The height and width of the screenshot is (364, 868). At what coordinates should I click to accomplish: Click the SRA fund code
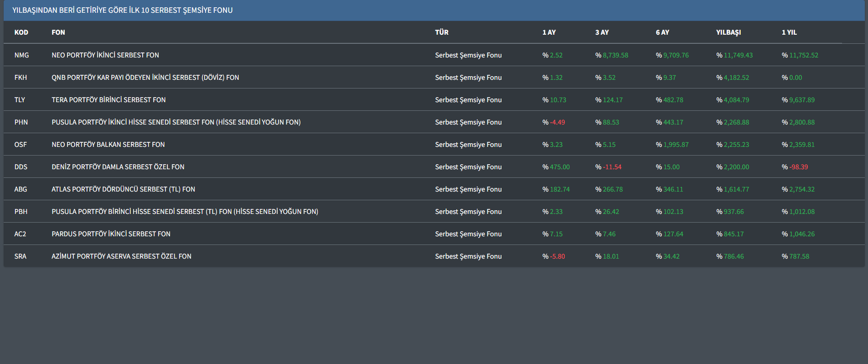tap(21, 256)
